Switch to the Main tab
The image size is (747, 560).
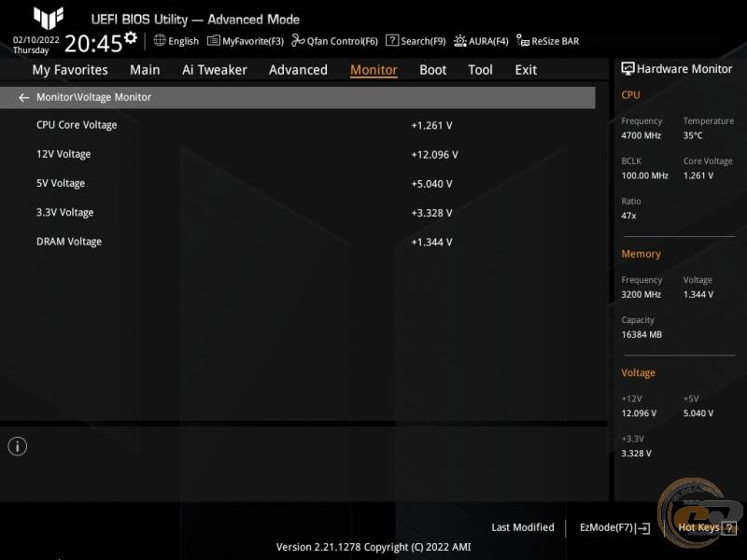coord(145,70)
